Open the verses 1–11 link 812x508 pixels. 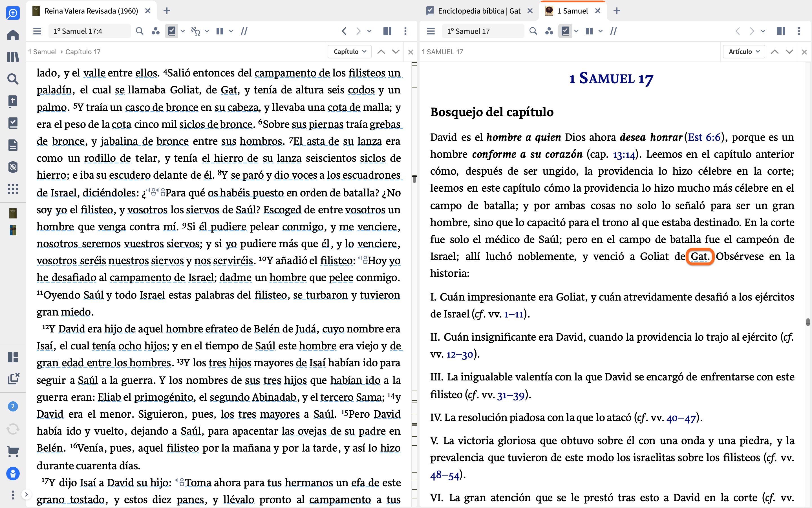coord(513,314)
